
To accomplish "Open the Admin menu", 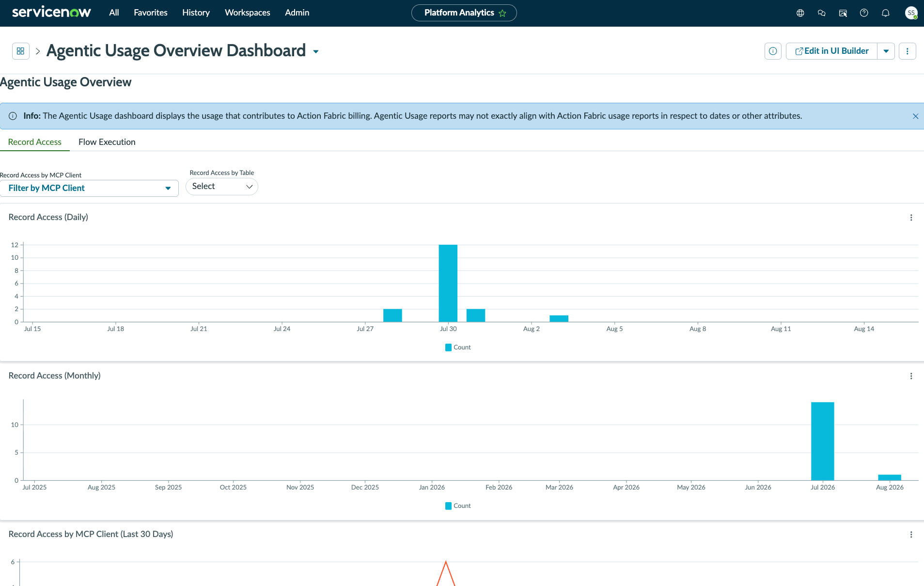I will coord(297,13).
